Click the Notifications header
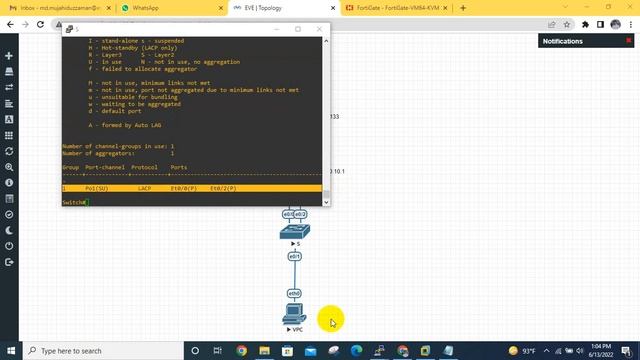This screenshot has width=640, height=360. (562, 41)
